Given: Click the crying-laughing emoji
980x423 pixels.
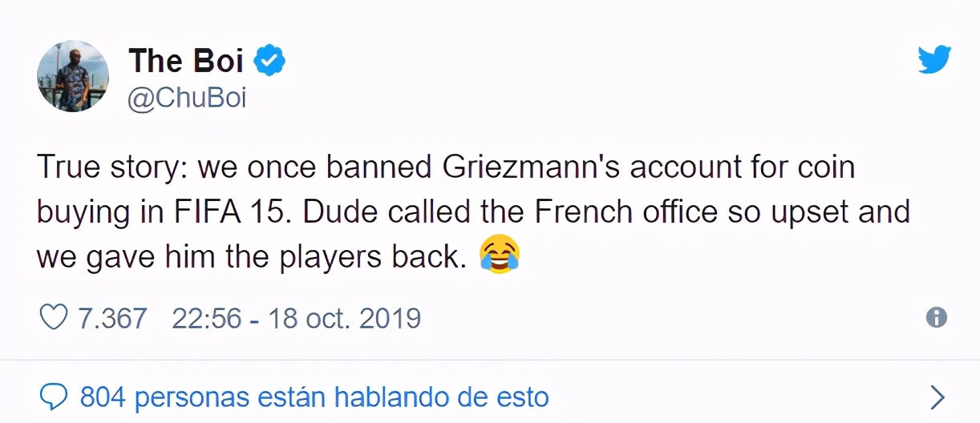Looking at the screenshot, I should tap(499, 256).
